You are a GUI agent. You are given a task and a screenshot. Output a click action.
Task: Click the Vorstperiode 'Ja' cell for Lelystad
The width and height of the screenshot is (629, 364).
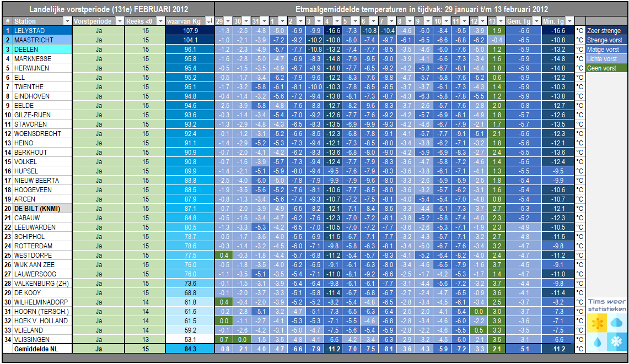[x=99, y=30]
